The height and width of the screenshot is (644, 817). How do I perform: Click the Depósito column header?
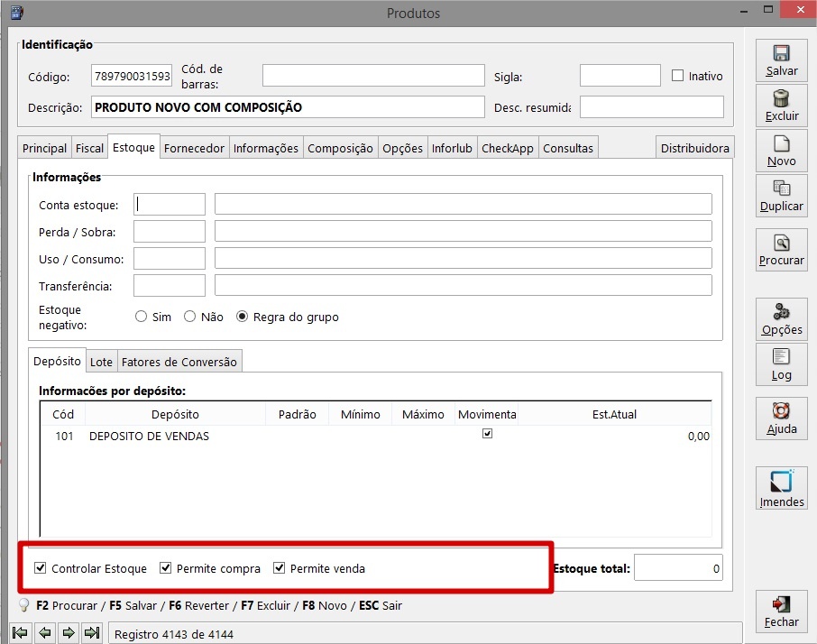click(175, 414)
